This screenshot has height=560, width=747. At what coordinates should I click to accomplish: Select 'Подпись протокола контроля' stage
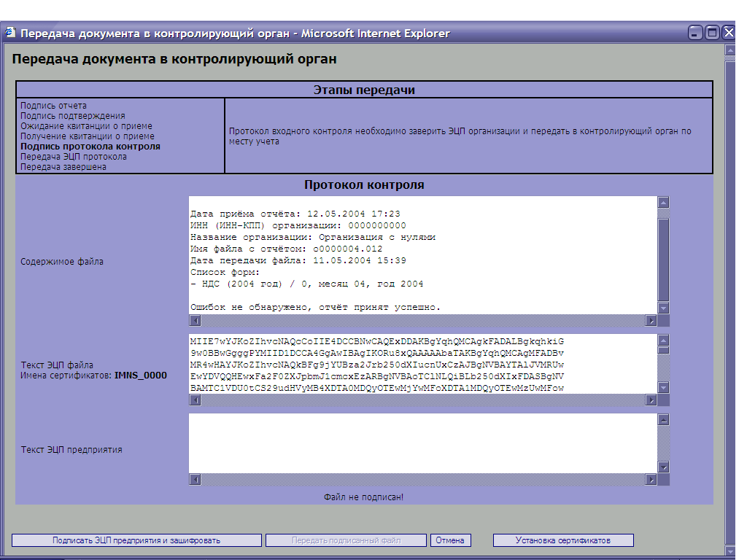(x=90, y=147)
